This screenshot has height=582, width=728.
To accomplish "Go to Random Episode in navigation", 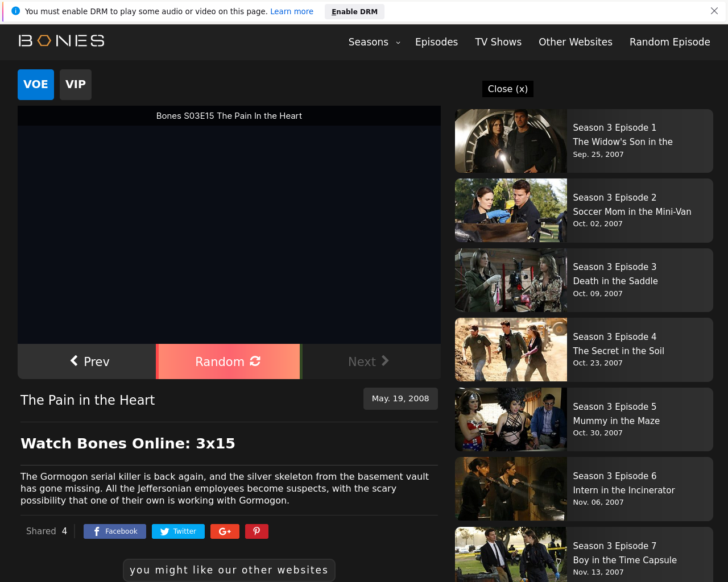I will (670, 42).
